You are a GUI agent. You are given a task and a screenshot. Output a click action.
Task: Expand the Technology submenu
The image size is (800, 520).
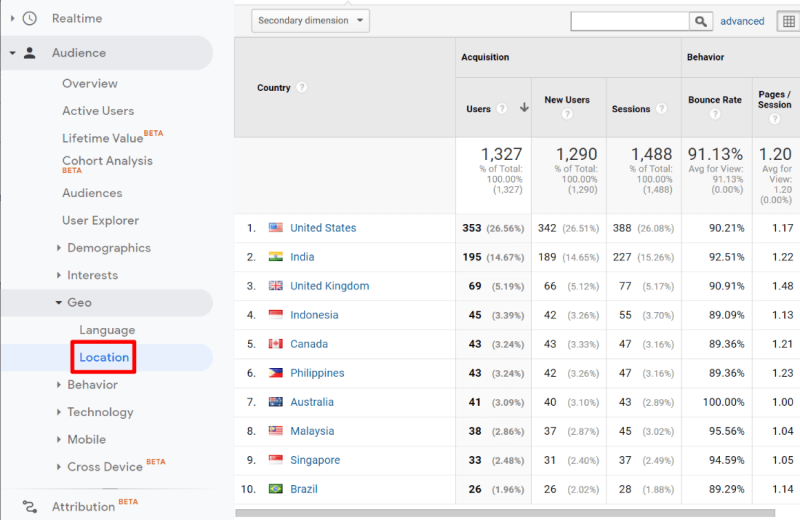point(59,412)
